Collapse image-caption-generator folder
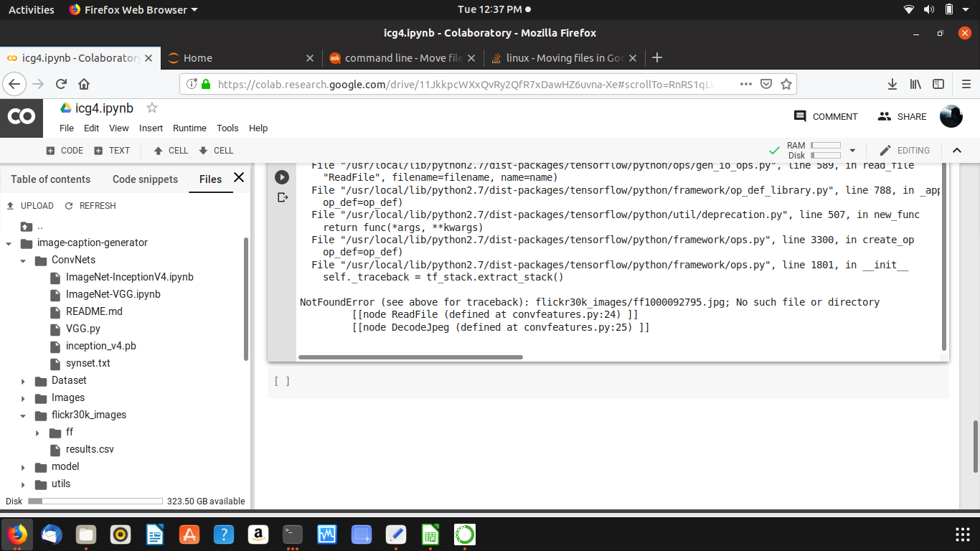980x551 pixels. click(9, 243)
